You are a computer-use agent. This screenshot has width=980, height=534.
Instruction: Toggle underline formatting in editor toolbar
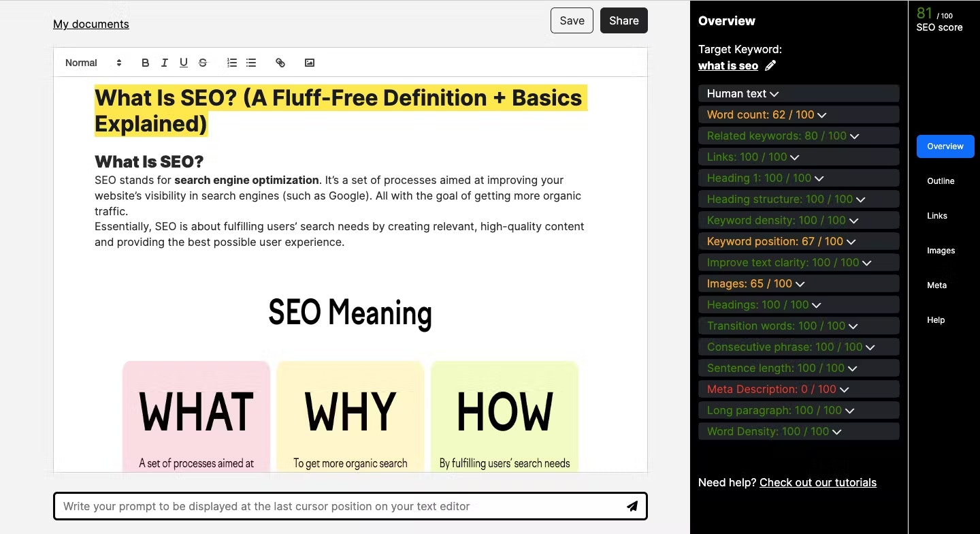pyautogui.click(x=183, y=63)
